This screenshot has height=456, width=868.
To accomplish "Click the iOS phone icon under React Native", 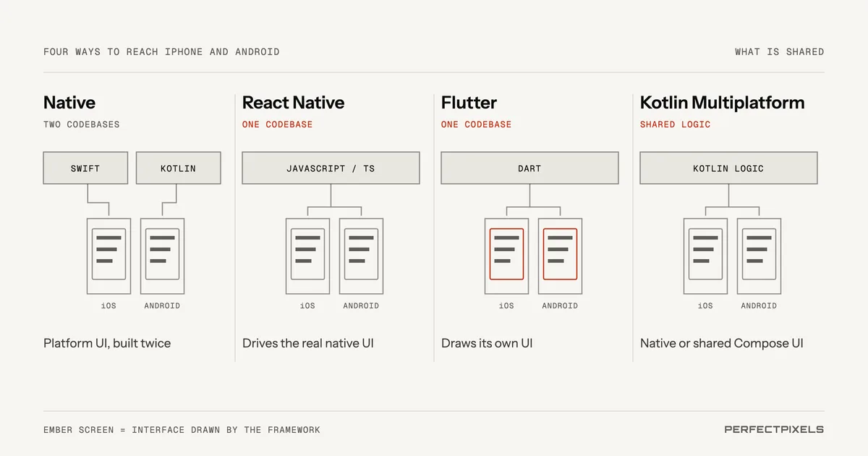I will point(307,256).
